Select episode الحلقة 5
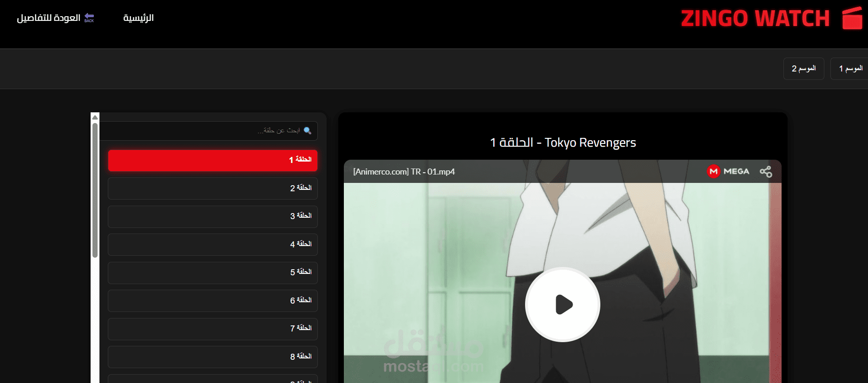 point(213,273)
